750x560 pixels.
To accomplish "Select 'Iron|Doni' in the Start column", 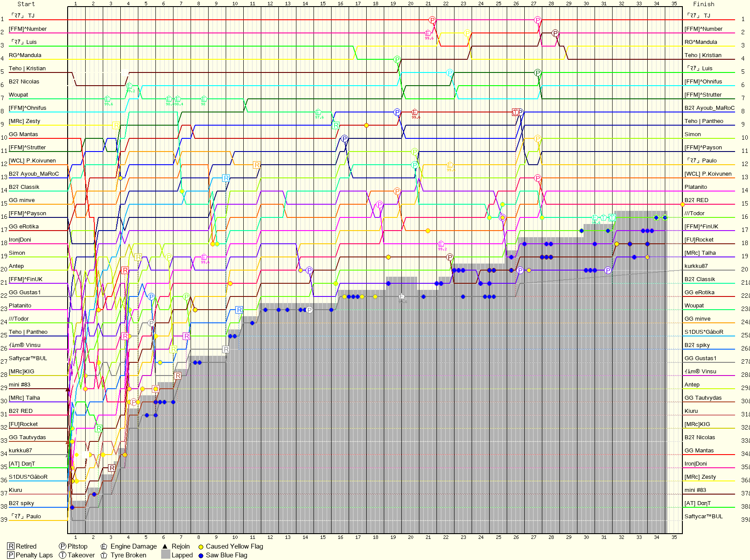I will coord(20,240).
